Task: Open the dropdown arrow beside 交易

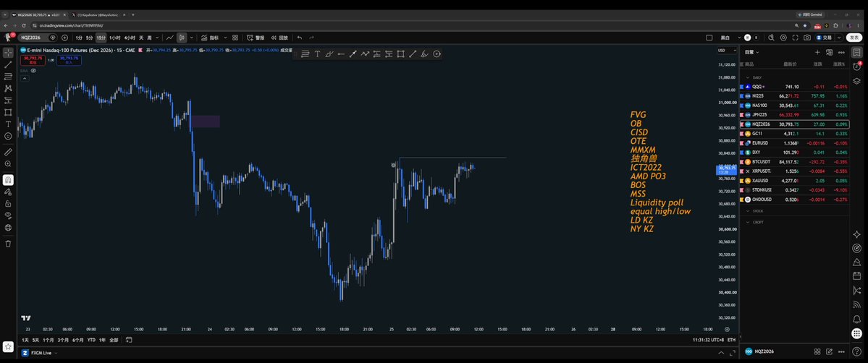Action: [838, 38]
